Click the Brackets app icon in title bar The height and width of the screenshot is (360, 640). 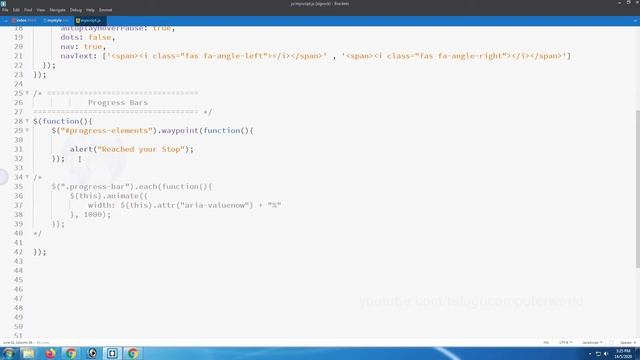[3, 3]
